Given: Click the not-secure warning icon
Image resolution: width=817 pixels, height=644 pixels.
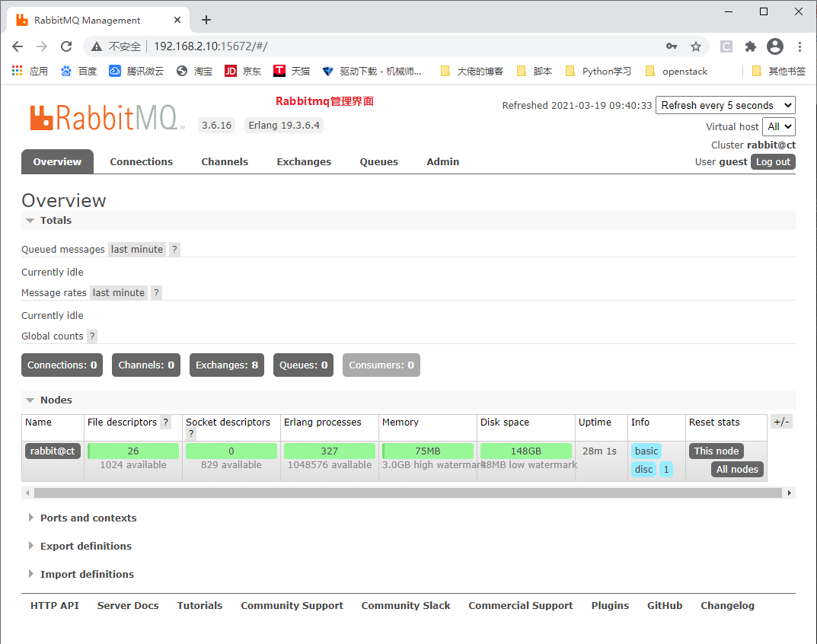Looking at the screenshot, I should 97,46.
